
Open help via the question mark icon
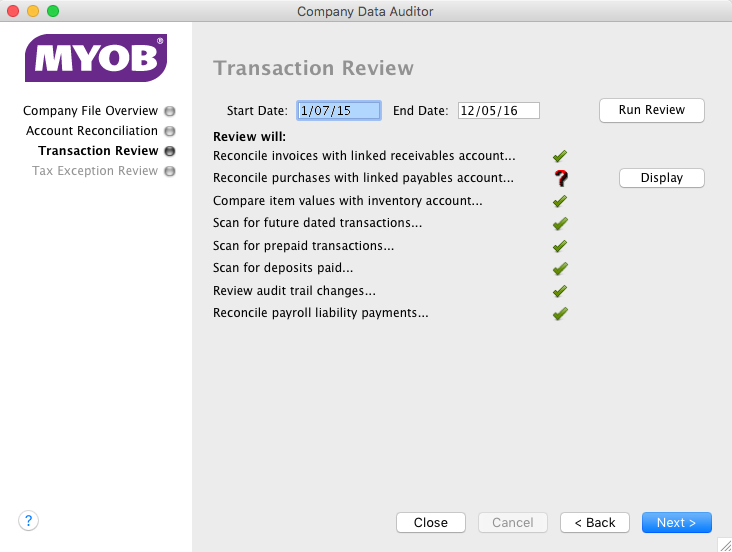point(28,520)
